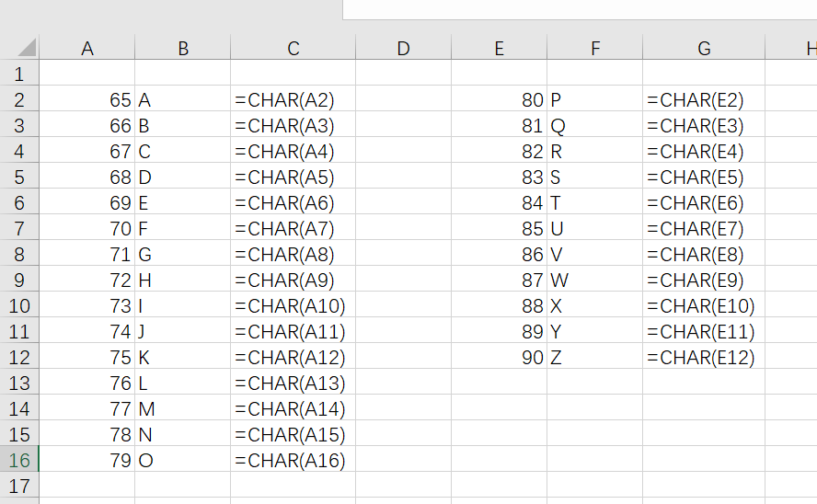Select row 10 header

pyautogui.click(x=19, y=305)
